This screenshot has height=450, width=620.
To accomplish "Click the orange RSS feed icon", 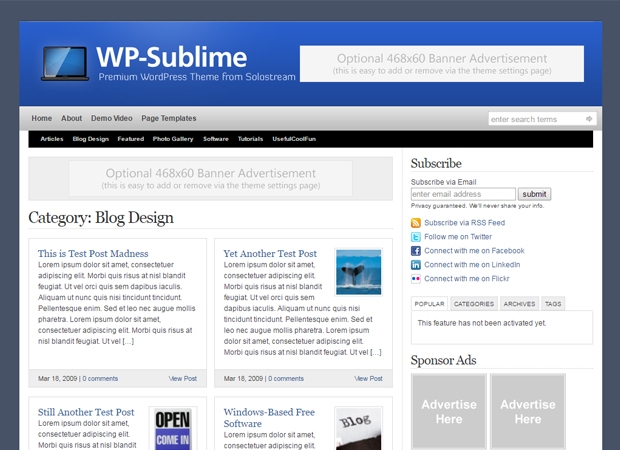I will (x=416, y=223).
